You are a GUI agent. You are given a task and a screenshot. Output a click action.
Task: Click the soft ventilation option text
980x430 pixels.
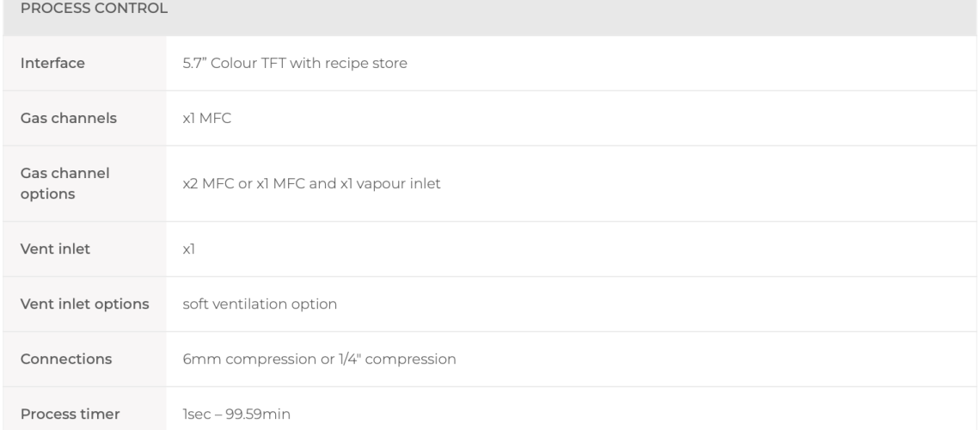[260, 304]
